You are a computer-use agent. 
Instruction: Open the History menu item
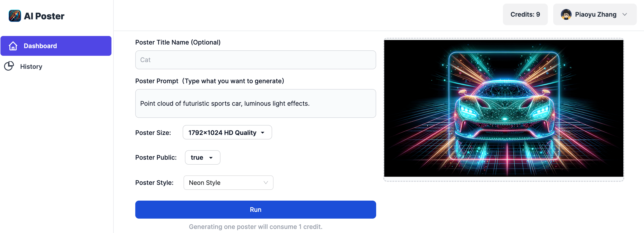[x=56, y=66]
